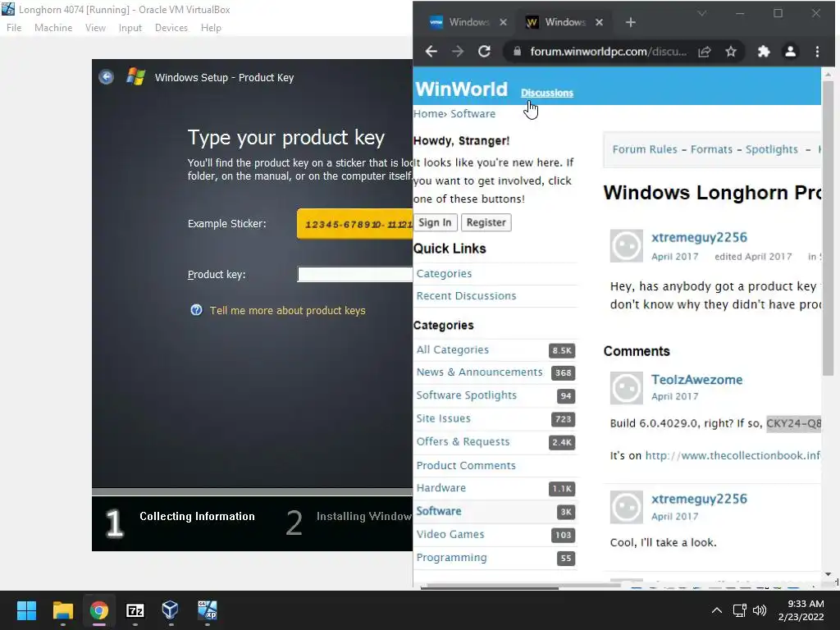Click the Chrome forward navigation arrow
Image resolution: width=840 pixels, height=630 pixels.
tap(458, 52)
